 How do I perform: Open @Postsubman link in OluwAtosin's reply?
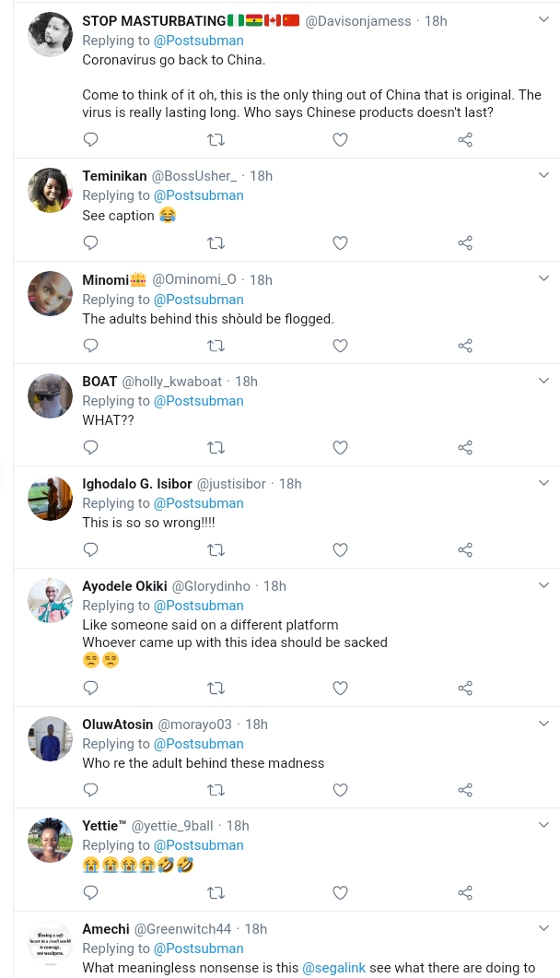(198, 744)
